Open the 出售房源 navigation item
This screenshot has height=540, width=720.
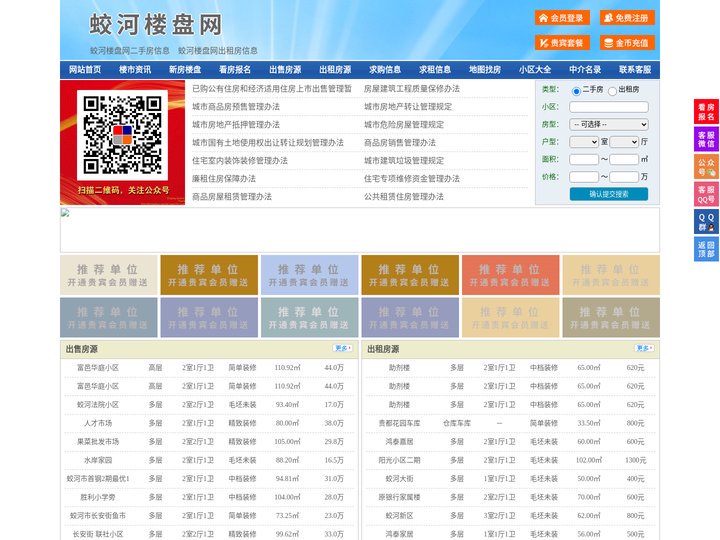[x=285, y=70]
